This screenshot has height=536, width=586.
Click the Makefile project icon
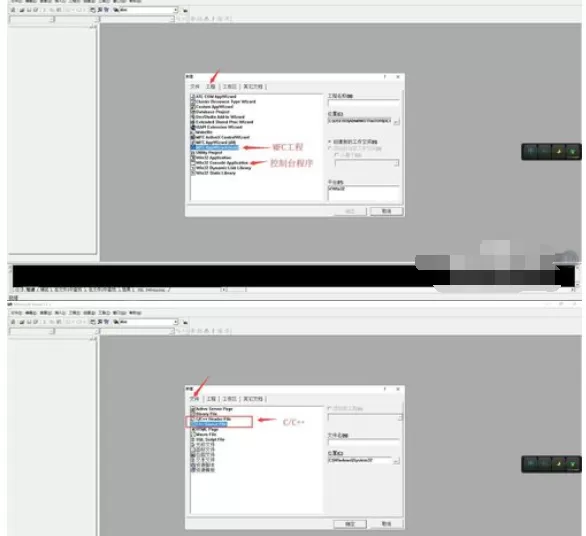coord(193,132)
